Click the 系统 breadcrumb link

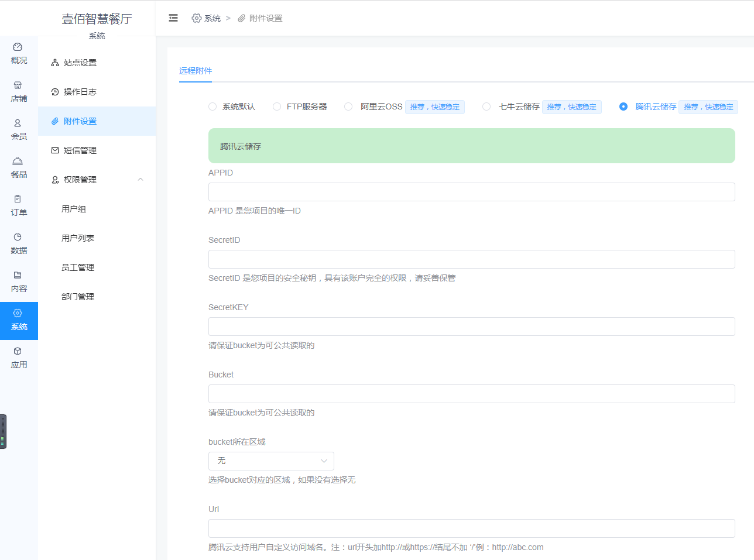[x=213, y=18]
